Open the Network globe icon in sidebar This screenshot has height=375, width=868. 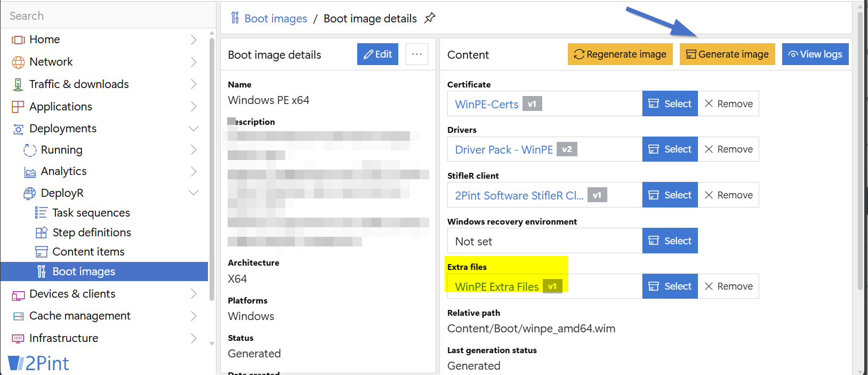point(18,62)
